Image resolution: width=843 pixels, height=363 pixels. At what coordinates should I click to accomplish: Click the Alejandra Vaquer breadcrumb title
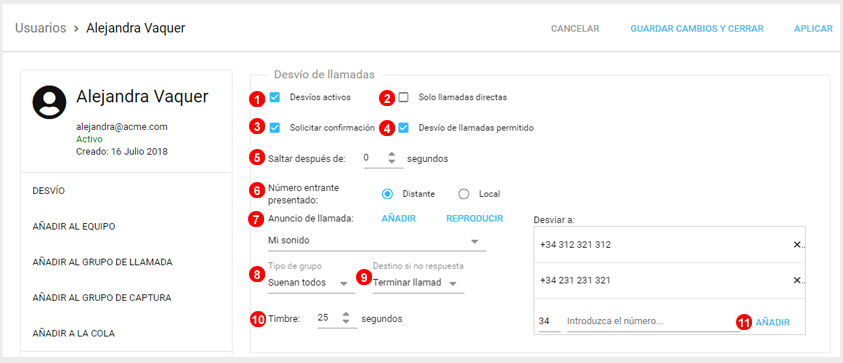click(x=135, y=28)
